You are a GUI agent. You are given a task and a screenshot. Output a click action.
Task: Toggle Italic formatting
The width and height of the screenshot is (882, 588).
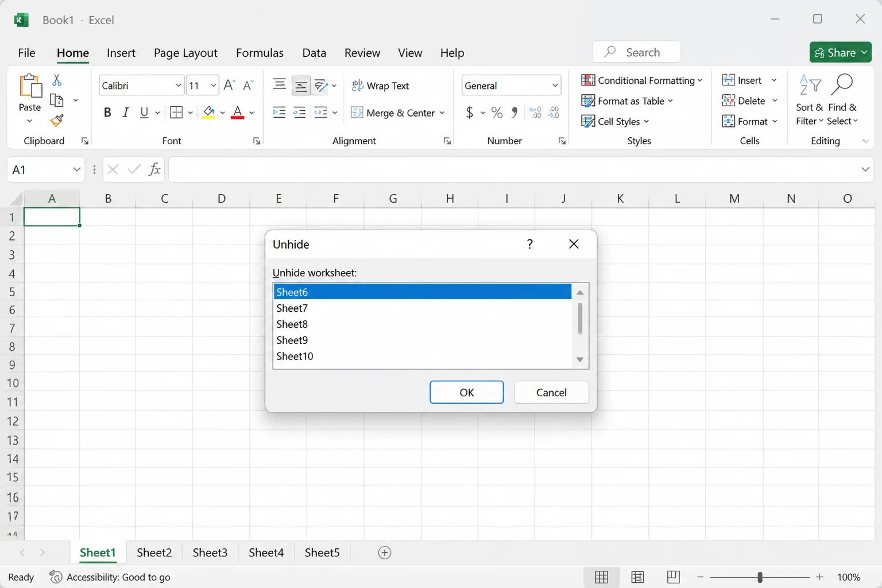coord(125,113)
